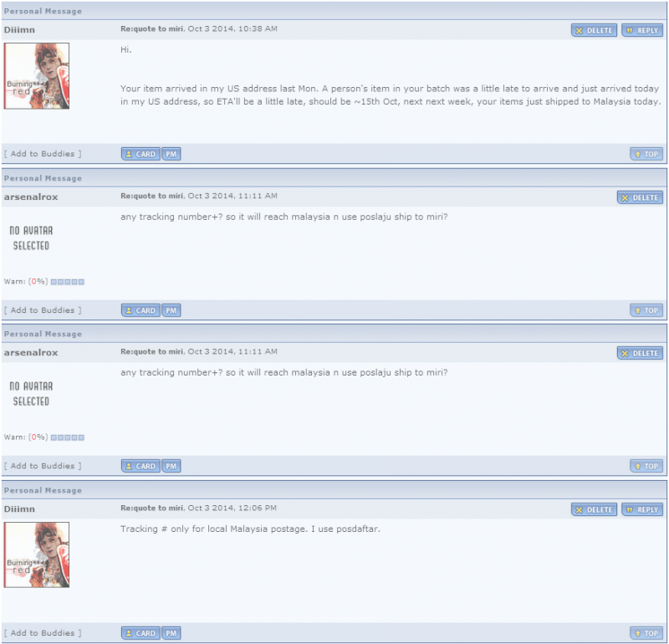669x644 pixels.
Task: Open CARD under Diiimn's last message
Action: 140,633
